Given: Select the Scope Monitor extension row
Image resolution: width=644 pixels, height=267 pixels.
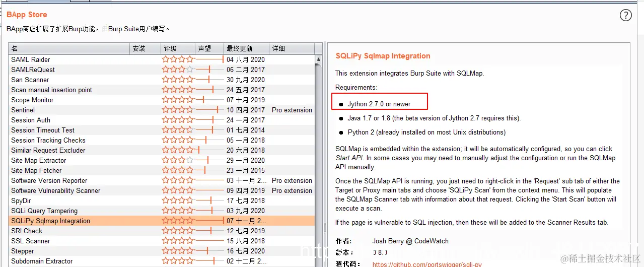Looking at the screenshot, I should (162, 100).
